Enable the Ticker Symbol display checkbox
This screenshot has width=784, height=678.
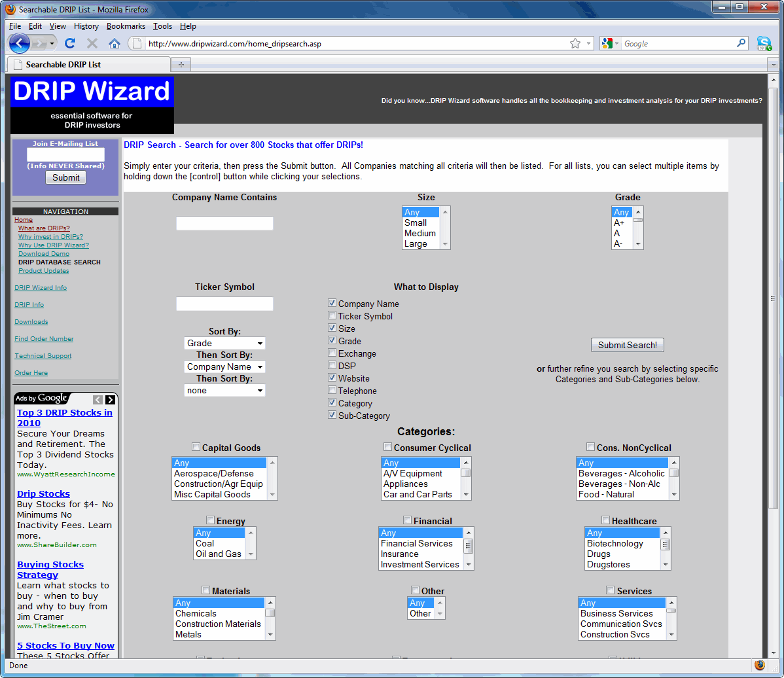click(x=332, y=315)
